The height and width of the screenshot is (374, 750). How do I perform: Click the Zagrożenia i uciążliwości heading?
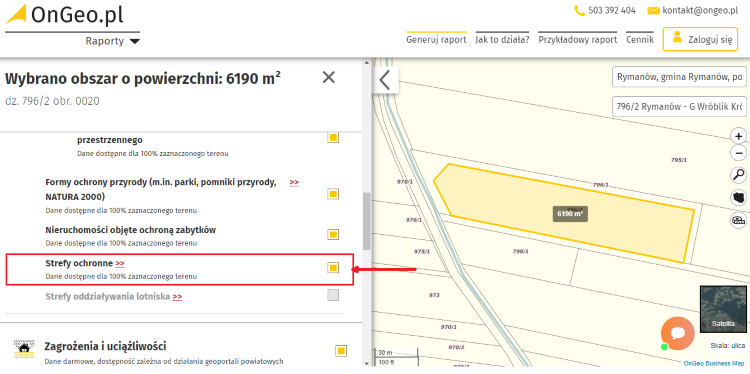[105, 346]
